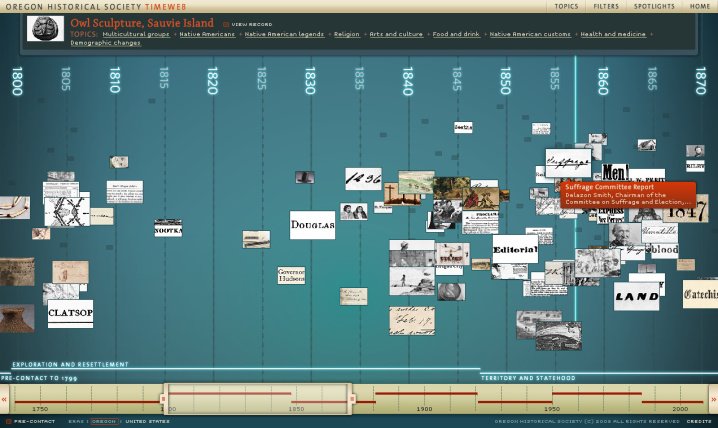This screenshot has width=718, height=428.
Task: Click the View Record link
Action: [x=248, y=24]
